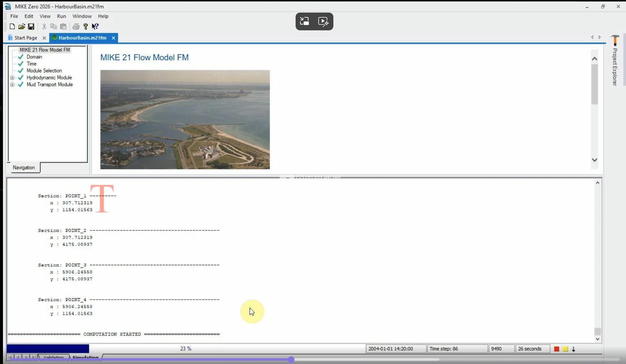This screenshot has height=364, width=626.
Task: Pause the simulation using the yellow square
Action: coord(565,349)
